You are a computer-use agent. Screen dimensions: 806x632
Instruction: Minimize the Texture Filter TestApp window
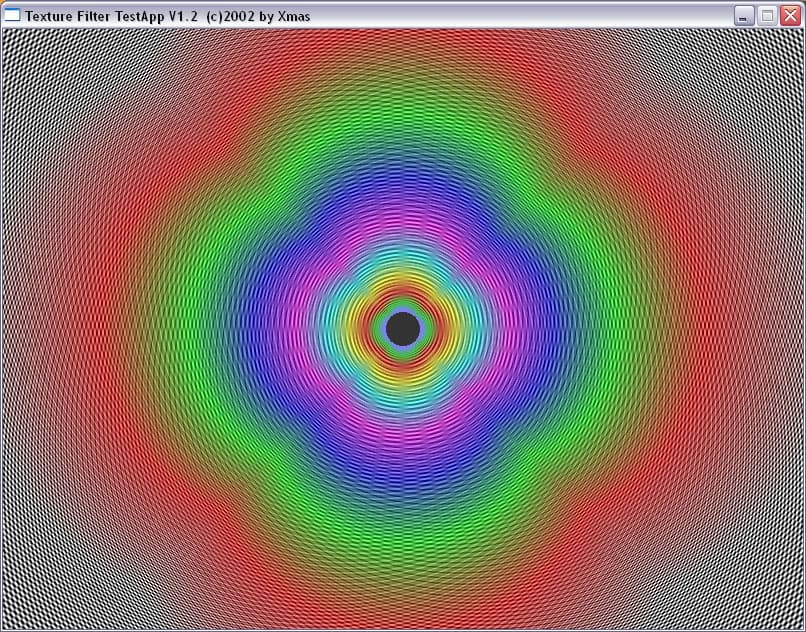coord(744,16)
